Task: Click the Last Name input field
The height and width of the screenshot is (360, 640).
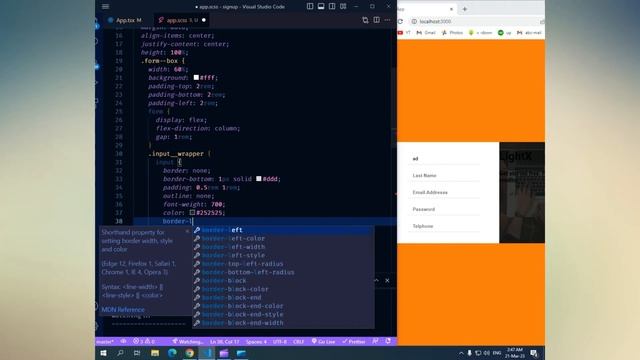Action: tap(445, 176)
